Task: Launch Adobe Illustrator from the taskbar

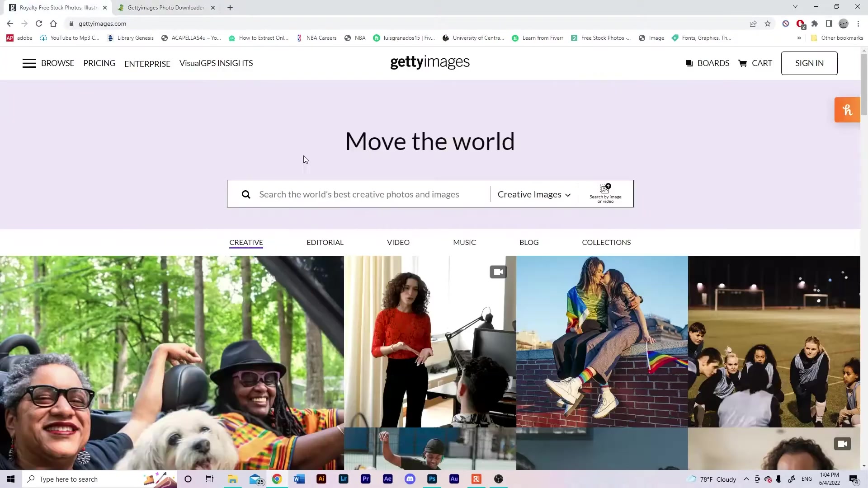Action: coord(321,479)
